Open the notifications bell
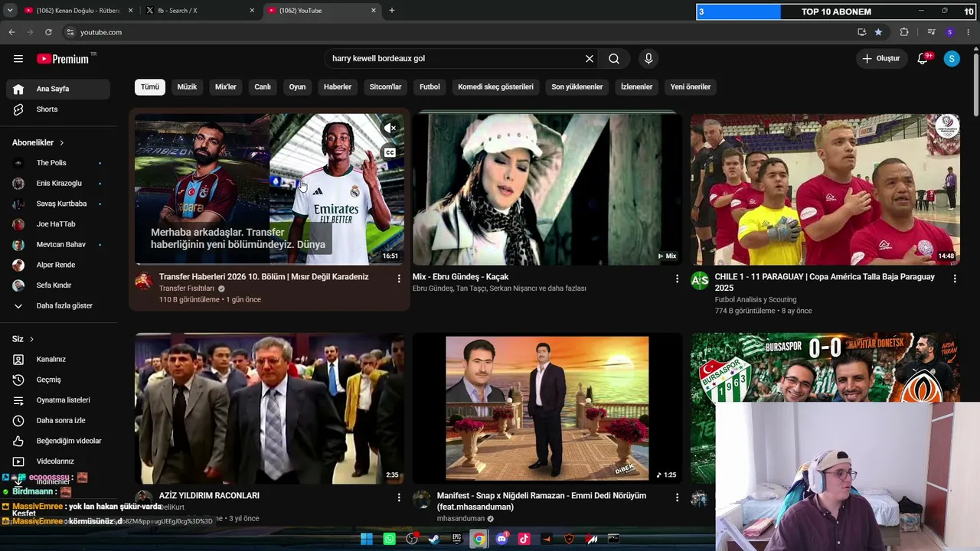980x551 pixels. coord(923,59)
